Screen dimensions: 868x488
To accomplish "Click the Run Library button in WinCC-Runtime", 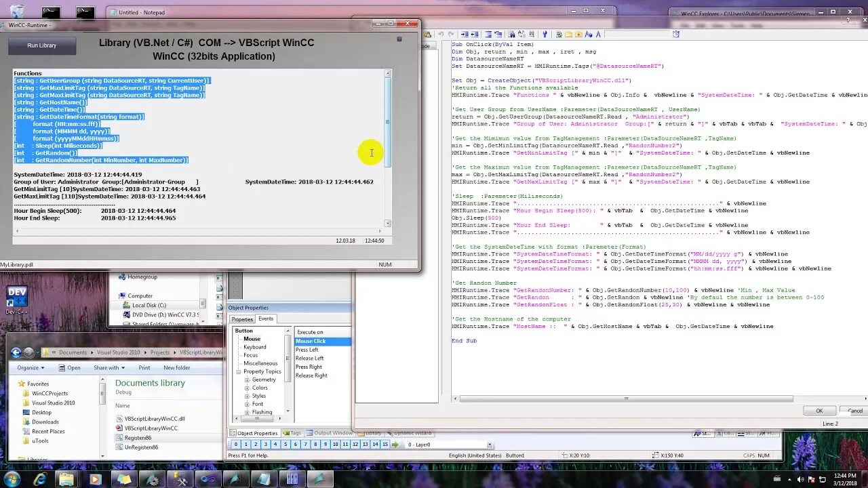I will click(42, 45).
